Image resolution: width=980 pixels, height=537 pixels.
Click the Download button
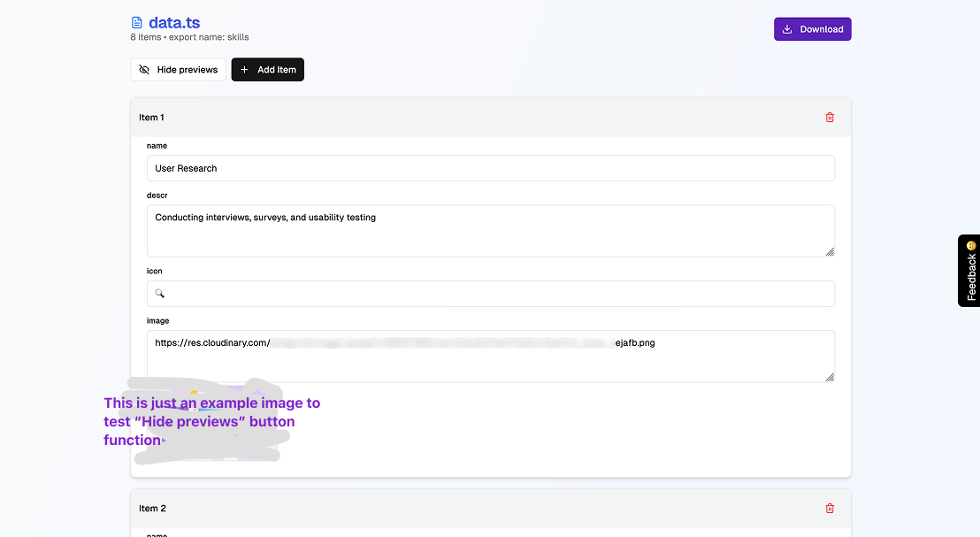click(x=812, y=28)
